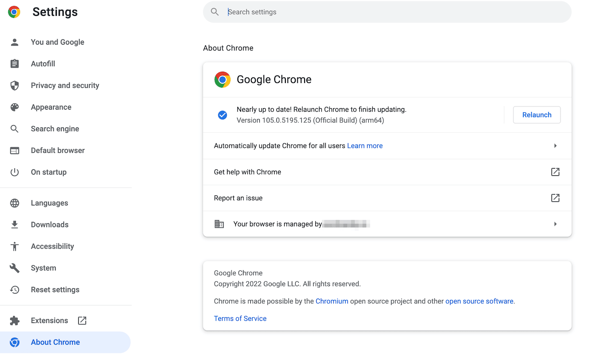Screen dimensions: 599x364
Task: Click the Privacy and security shield icon
Action: [x=15, y=85]
